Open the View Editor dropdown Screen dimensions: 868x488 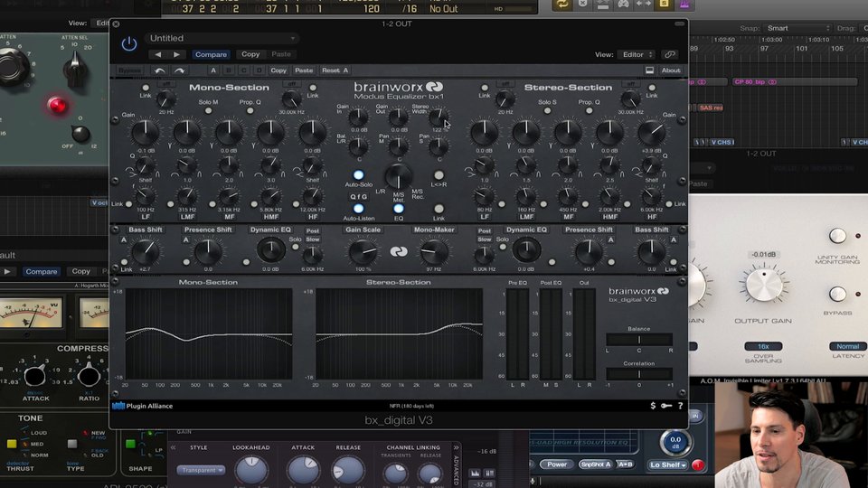coord(637,55)
